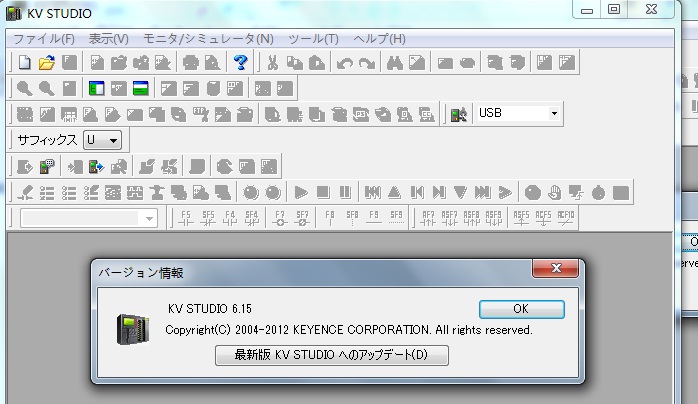Create a new project with the blank page icon

point(24,62)
